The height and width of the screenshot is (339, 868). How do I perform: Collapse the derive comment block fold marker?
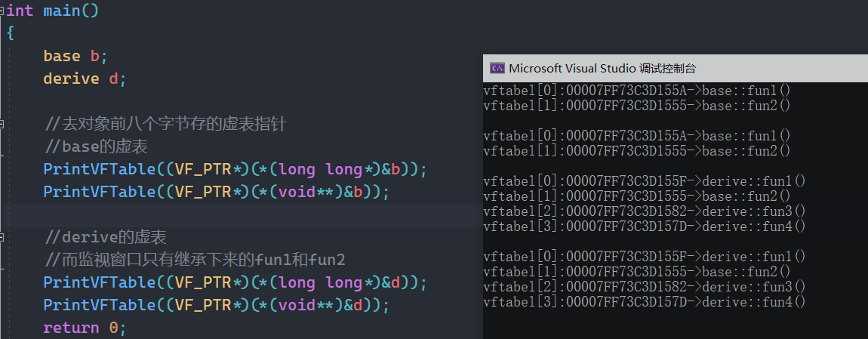3,237
